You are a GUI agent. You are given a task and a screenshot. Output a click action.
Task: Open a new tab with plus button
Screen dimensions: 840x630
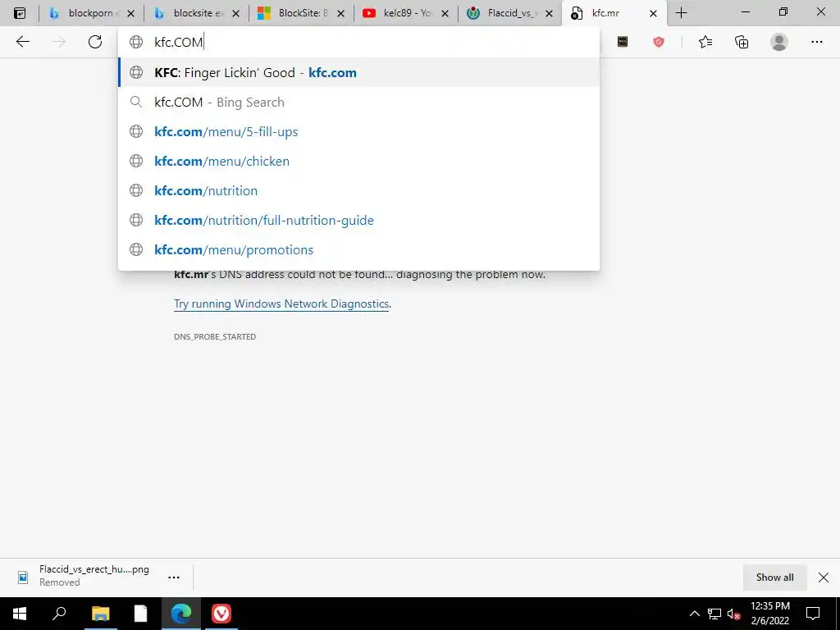pos(681,13)
